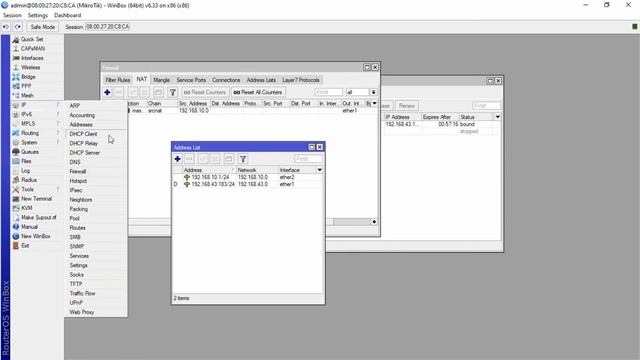
Task: Switch to the Service Ports tab
Action: click(x=191, y=80)
